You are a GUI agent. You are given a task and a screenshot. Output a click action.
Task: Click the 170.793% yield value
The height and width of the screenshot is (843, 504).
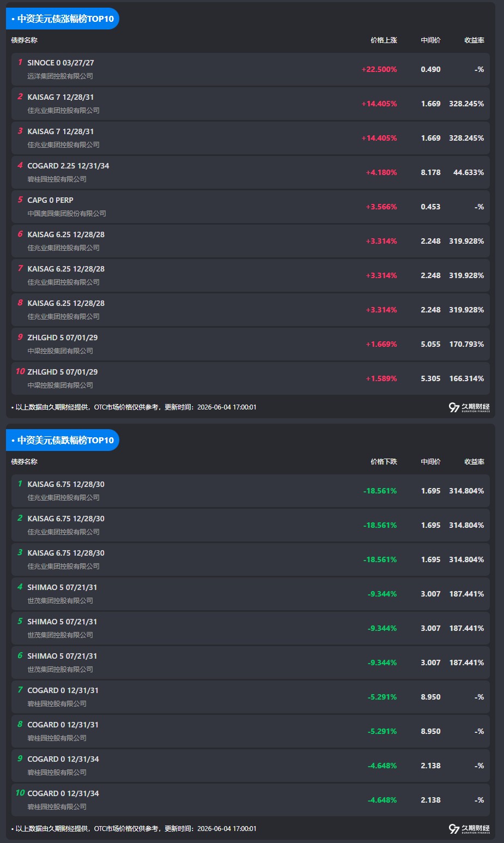(x=466, y=344)
